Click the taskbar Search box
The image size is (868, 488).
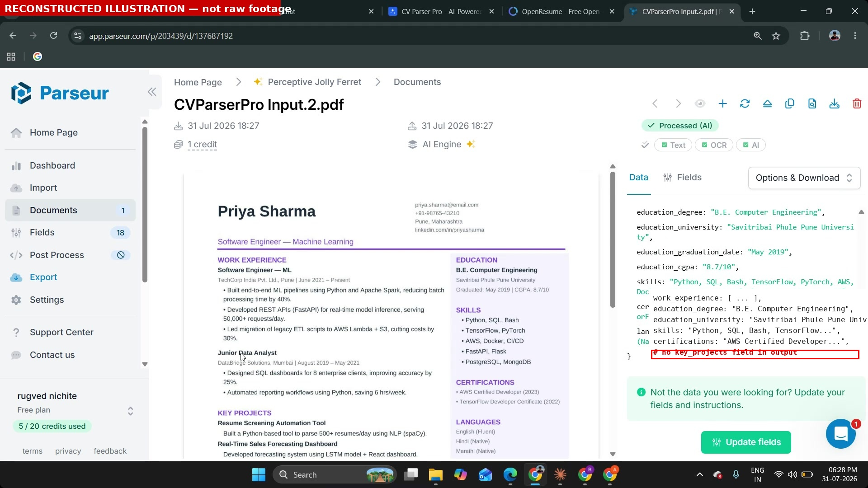tap(335, 475)
